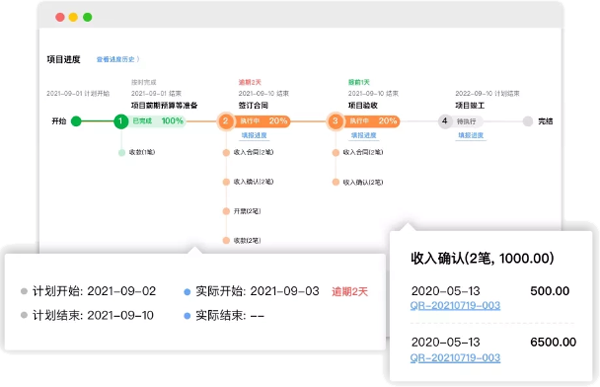Click the 执行中 20% bar of 项目验收
Image resolution: width=600 pixels, height=387 pixels.
pyautogui.click(x=372, y=121)
